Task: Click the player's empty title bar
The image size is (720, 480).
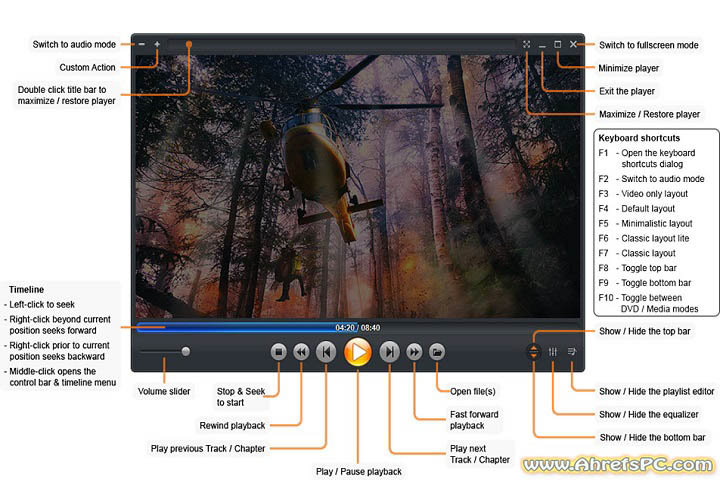Action: [x=342, y=45]
